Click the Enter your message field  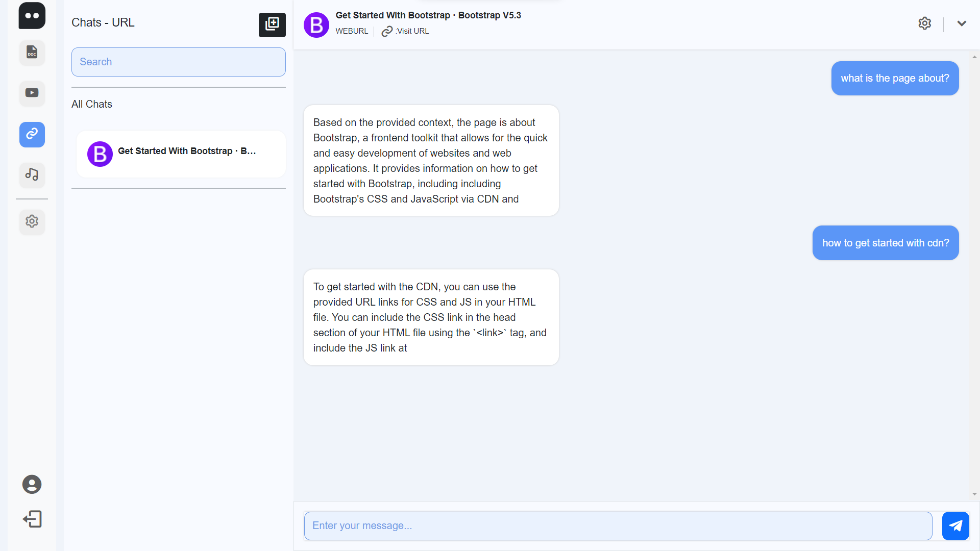pyautogui.click(x=618, y=525)
